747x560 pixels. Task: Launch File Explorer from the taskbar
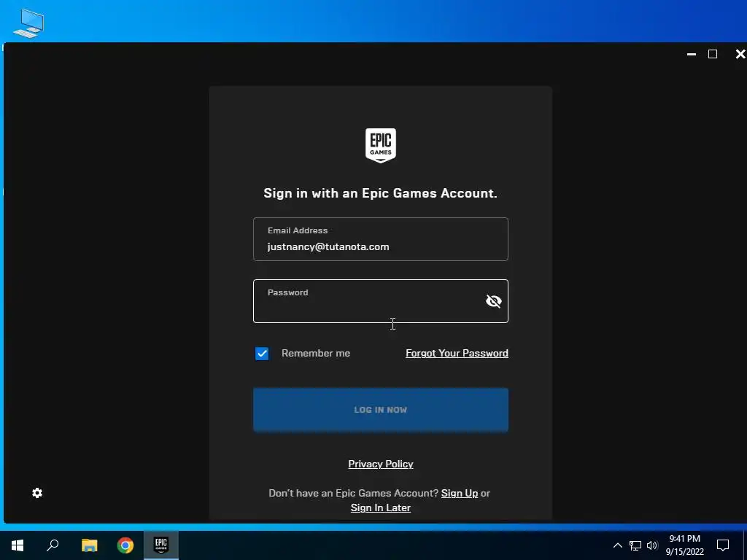(x=89, y=545)
